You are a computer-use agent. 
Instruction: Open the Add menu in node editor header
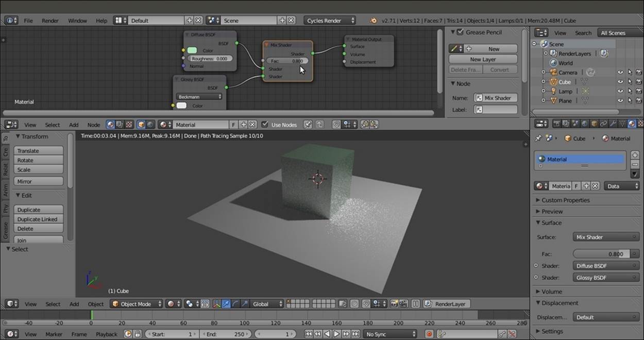(74, 125)
